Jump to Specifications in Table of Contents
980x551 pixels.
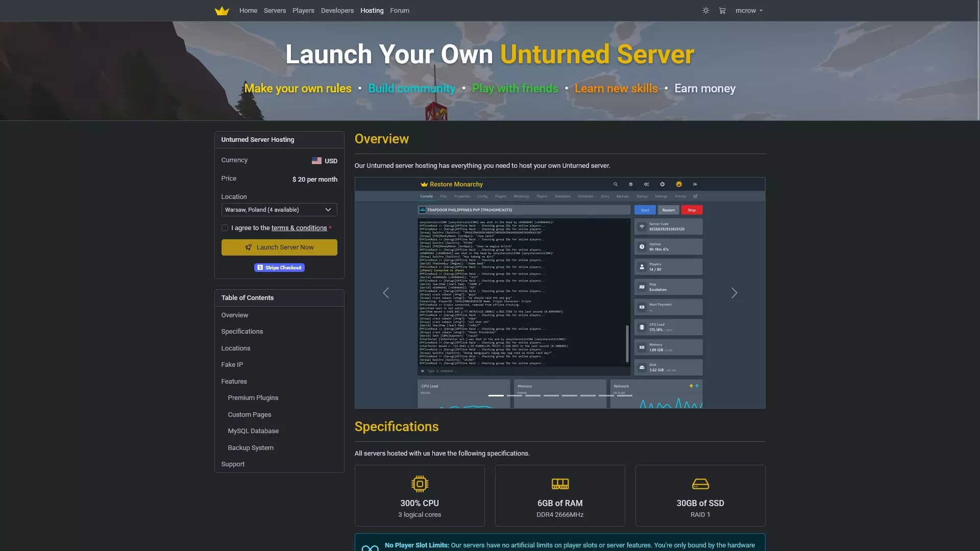pos(242,332)
